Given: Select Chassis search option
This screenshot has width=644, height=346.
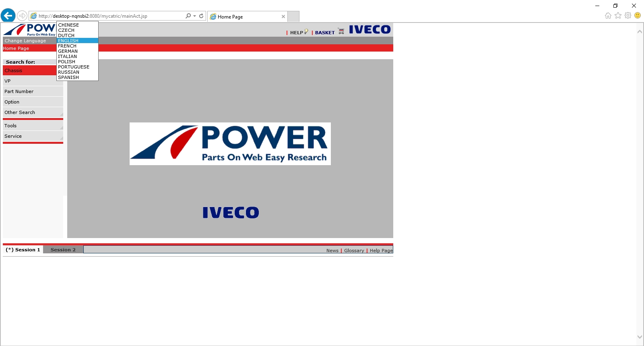Looking at the screenshot, I should pos(30,70).
